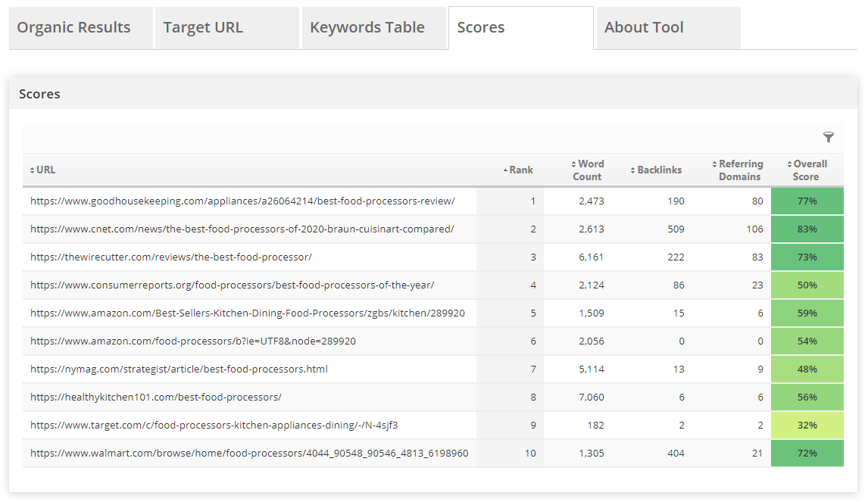This screenshot has height=502, width=868.
Task: Open the Keywords Table tab
Action: click(367, 28)
